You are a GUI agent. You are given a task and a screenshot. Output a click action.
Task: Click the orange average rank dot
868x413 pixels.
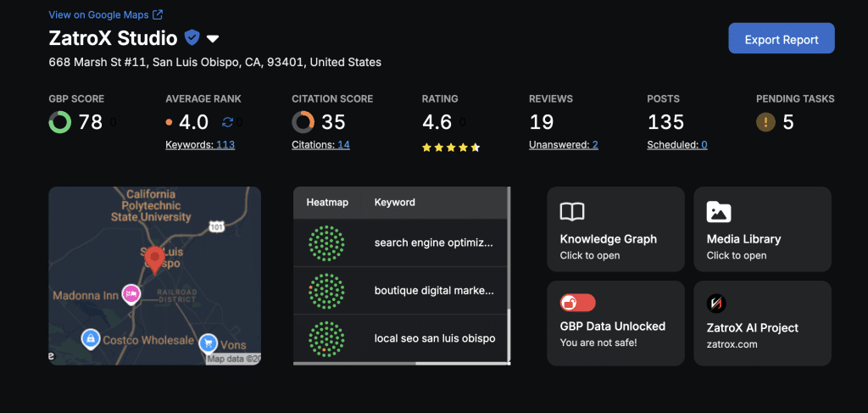pyautogui.click(x=169, y=122)
